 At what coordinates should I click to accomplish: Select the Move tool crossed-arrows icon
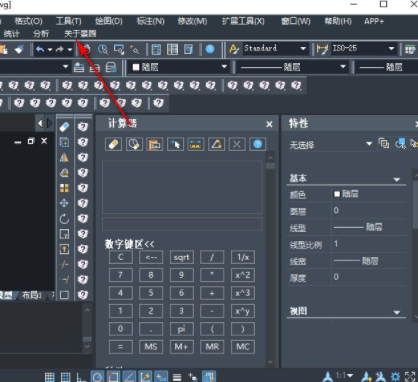(64, 203)
